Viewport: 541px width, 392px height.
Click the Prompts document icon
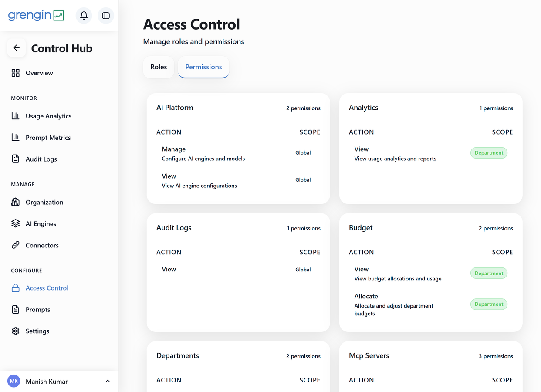click(16, 309)
